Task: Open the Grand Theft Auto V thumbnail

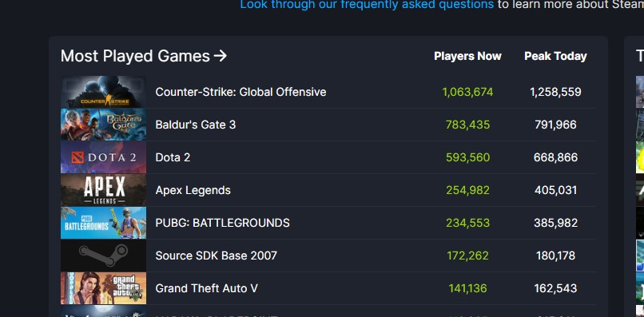Action: coord(104,287)
